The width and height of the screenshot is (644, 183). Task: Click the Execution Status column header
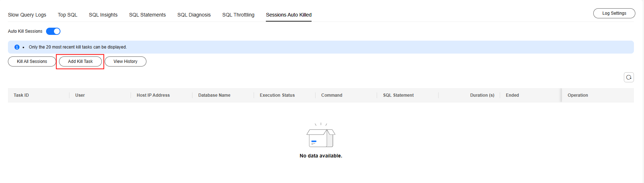[x=277, y=95]
